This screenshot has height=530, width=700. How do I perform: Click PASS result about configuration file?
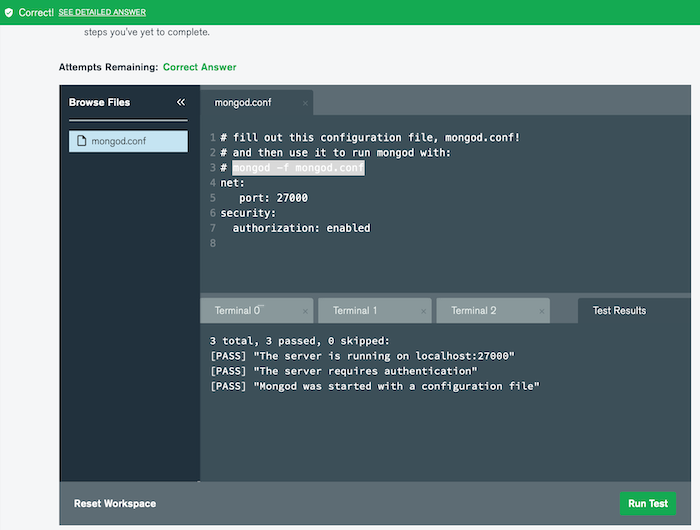375,387
